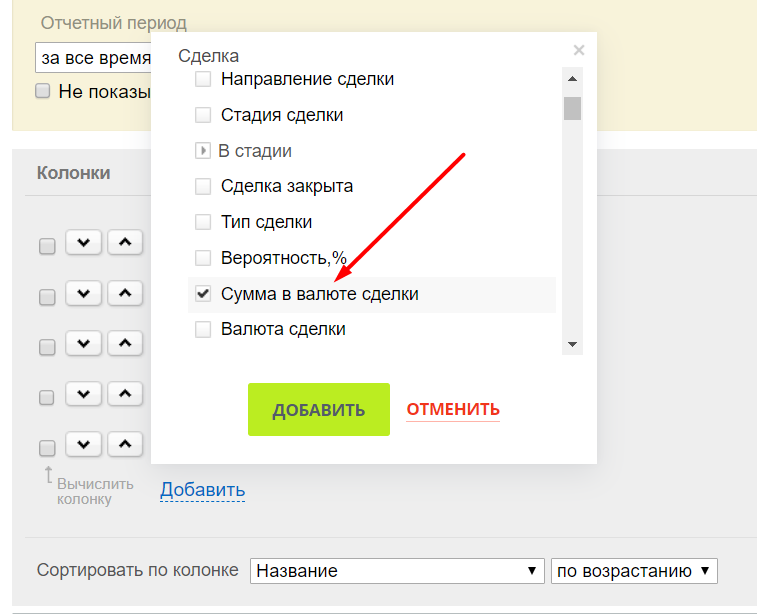Image resolution: width=757 pixels, height=614 pixels.
Task: Click the Отчетный период label
Action: [x=113, y=23]
